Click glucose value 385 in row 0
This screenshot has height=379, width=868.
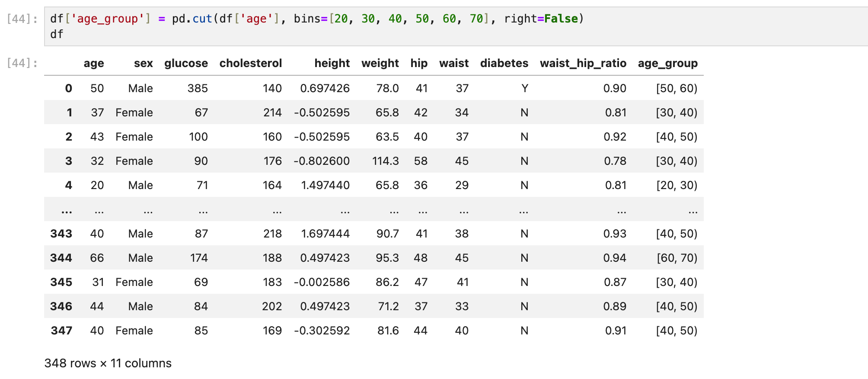(x=198, y=88)
